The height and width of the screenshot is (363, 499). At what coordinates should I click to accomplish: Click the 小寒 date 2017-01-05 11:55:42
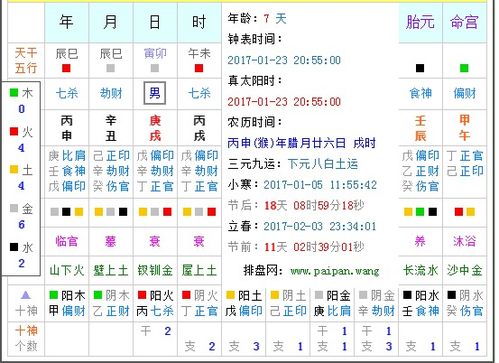pos(320,185)
